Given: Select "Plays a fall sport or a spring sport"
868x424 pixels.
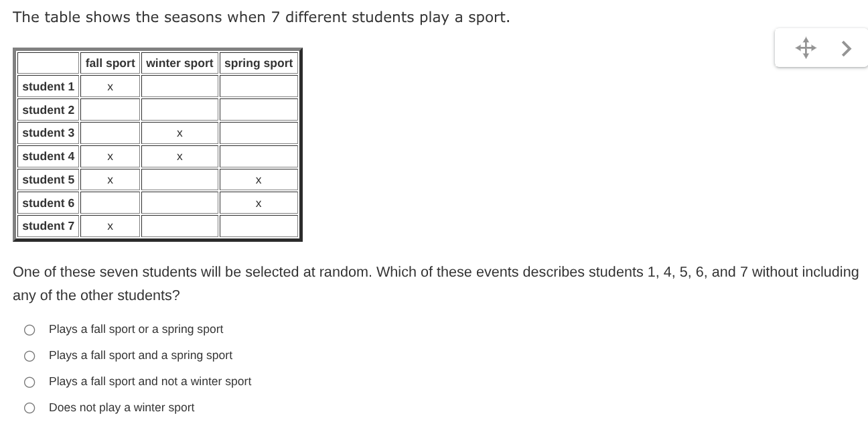Looking at the screenshot, I should 29,330.
